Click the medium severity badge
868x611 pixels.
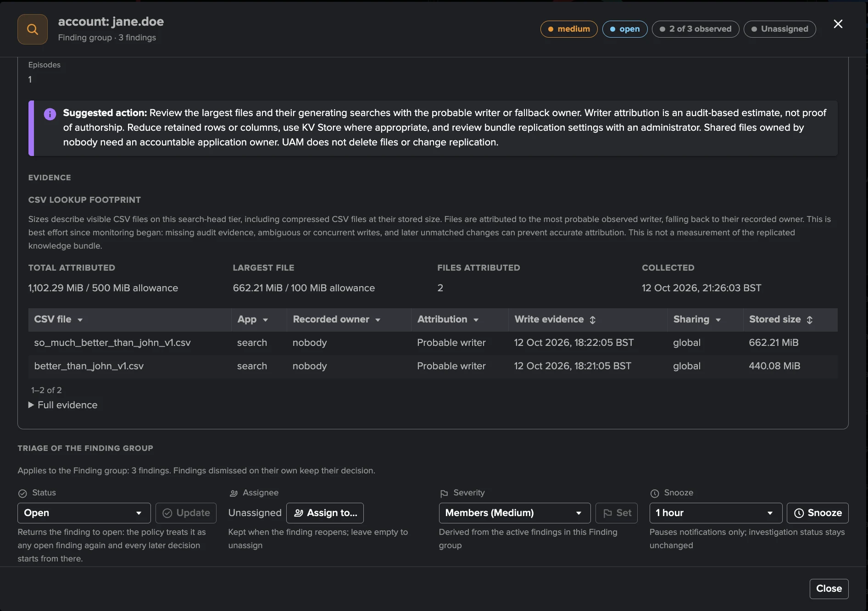pos(569,29)
